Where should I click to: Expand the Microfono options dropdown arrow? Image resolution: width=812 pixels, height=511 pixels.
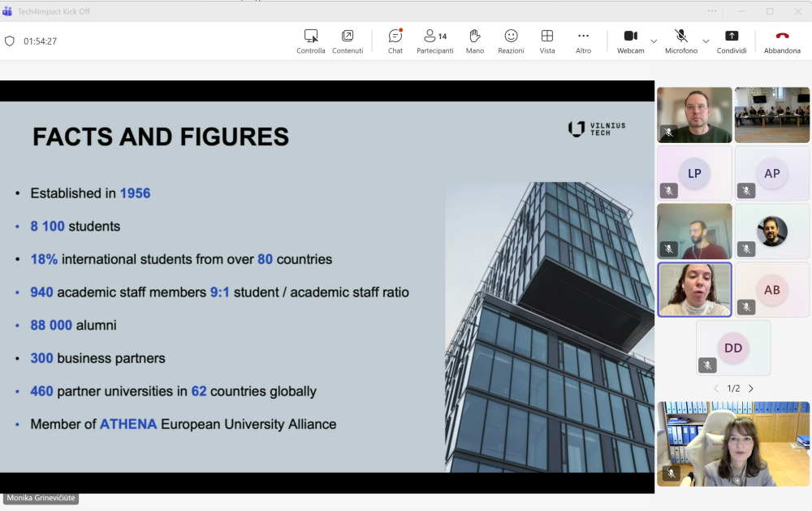click(x=706, y=41)
